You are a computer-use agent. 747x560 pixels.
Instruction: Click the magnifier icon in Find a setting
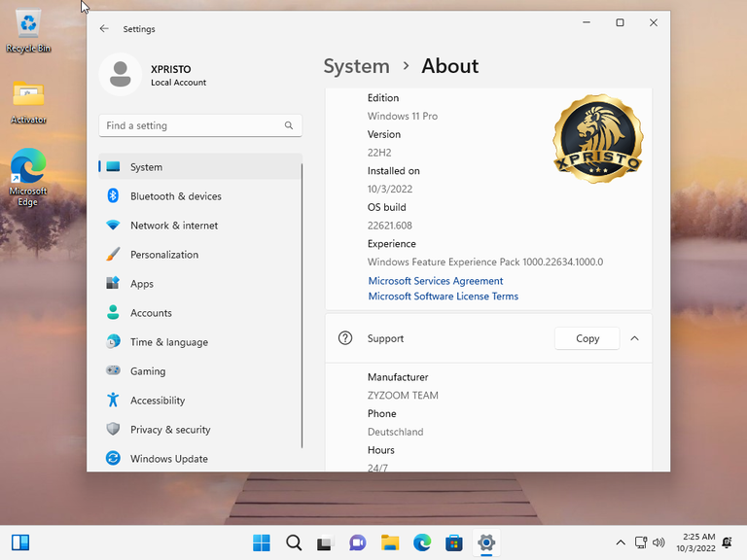tap(289, 125)
